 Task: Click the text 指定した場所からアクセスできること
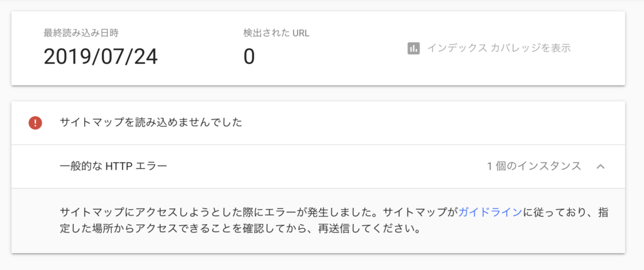pyautogui.click(x=157, y=228)
